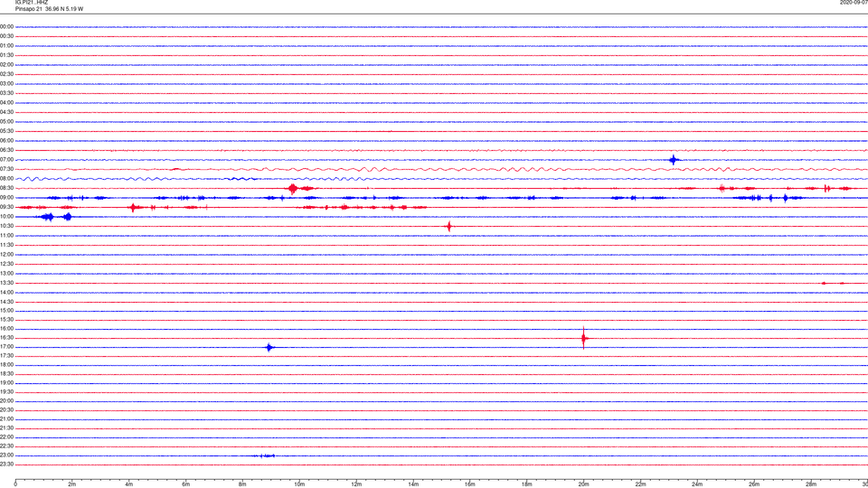This screenshot has height=488, width=868.
Task: Click the 8m axis tick label
Action: pos(242,484)
